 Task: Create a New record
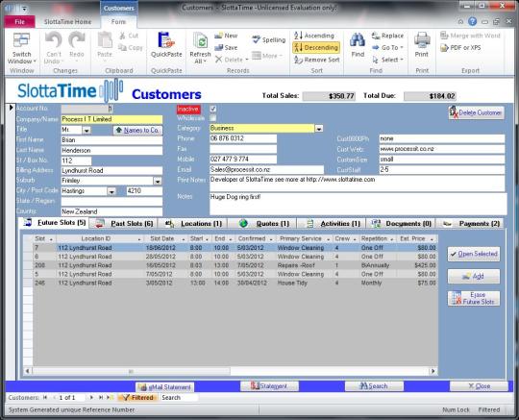click(226, 36)
